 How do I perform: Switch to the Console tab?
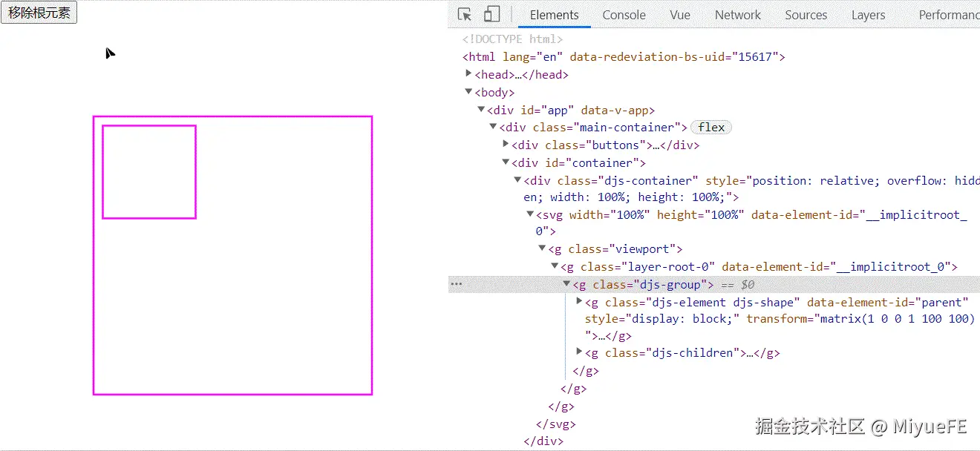(624, 14)
